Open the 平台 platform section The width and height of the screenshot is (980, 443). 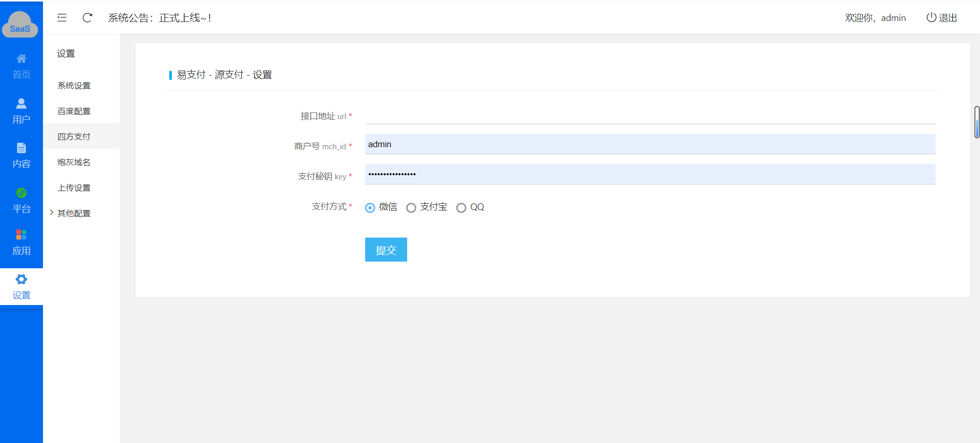click(21, 200)
